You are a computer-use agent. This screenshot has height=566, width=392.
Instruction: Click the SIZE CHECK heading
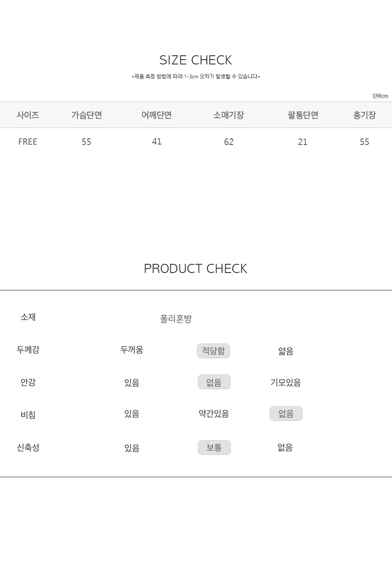tap(196, 60)
